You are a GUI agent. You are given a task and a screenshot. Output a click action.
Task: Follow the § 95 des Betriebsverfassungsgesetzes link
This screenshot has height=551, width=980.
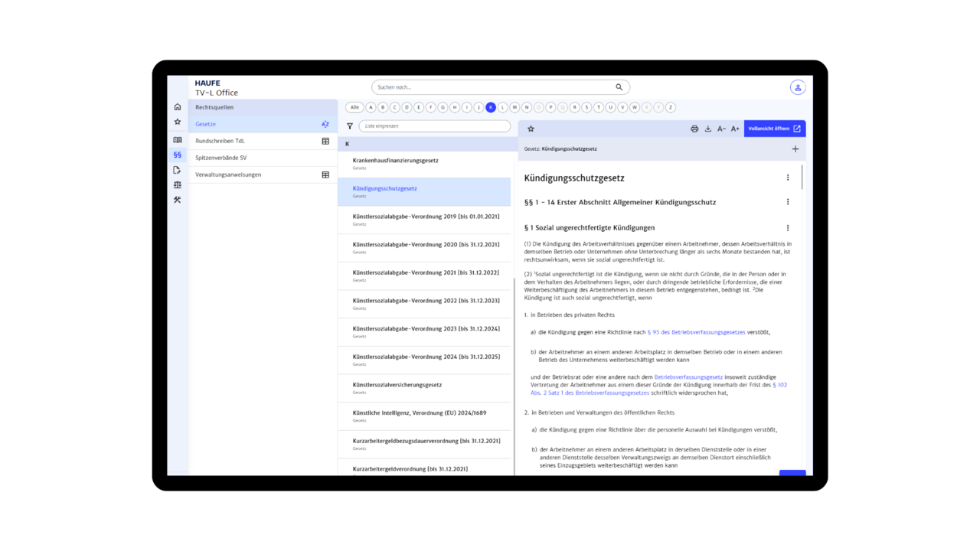tap(696, 333)
